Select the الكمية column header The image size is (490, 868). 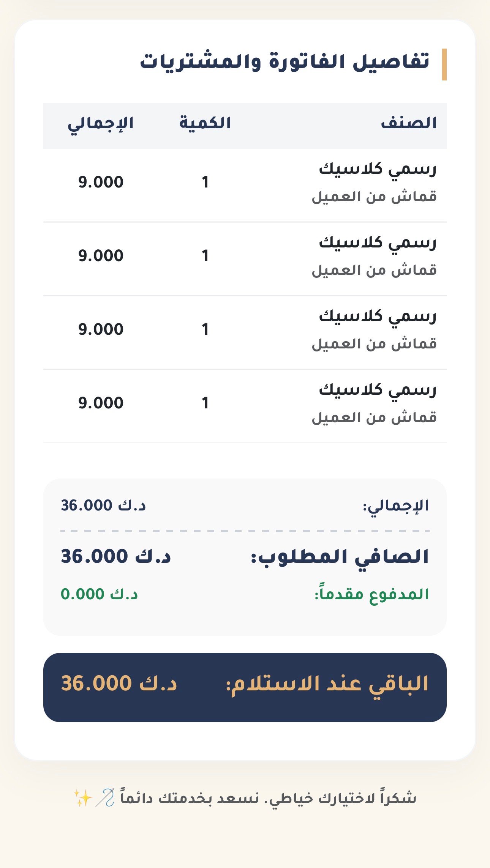(205, 124)
